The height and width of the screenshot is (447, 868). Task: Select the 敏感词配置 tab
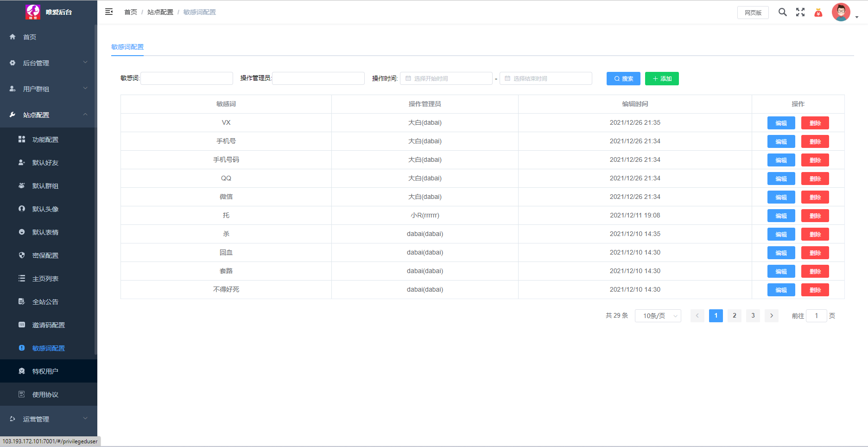pos(127,47)
